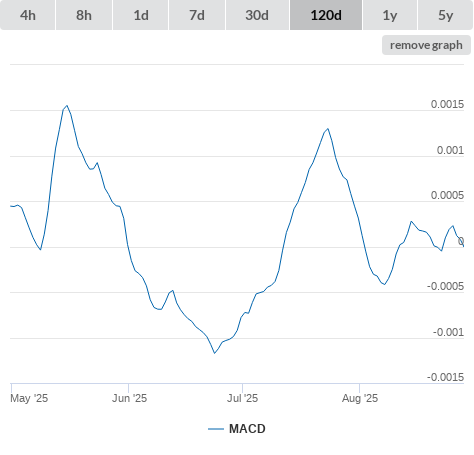Click the blue MACD legend line marker
The width and height of the screenshot is (474, 455).
tap(216, 429)
